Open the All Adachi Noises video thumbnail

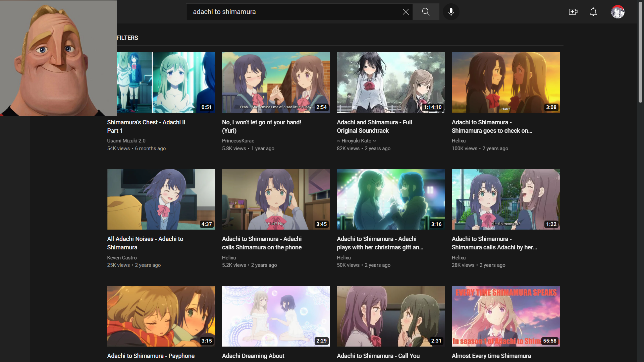point(161,199)
